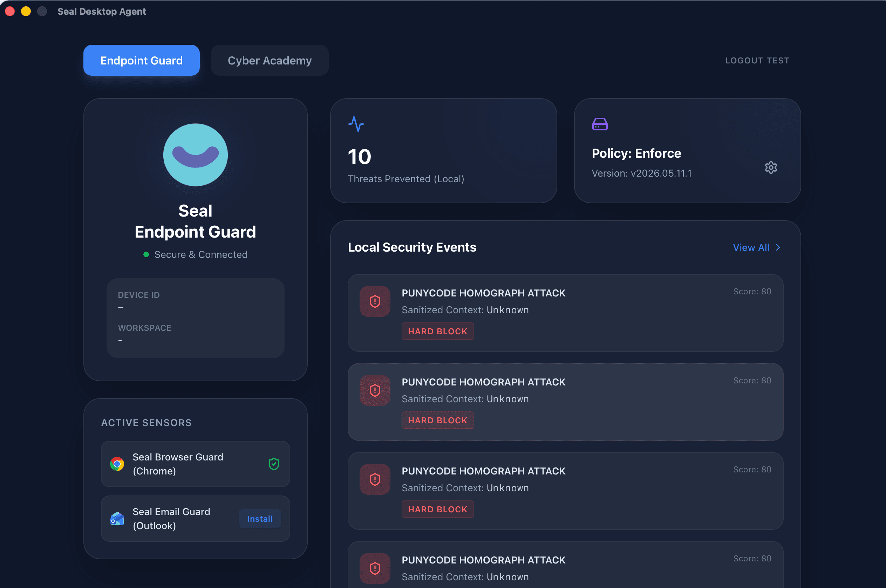Click the Outlook icon in Active Sensors
The height and width of the screenshot is (588, 886).
pos(117,519)
